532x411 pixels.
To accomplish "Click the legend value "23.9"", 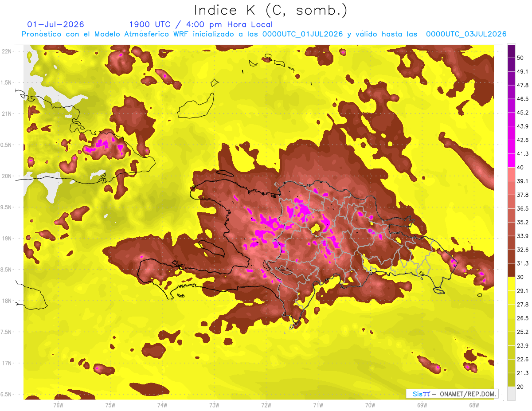I will pos(523,346).
